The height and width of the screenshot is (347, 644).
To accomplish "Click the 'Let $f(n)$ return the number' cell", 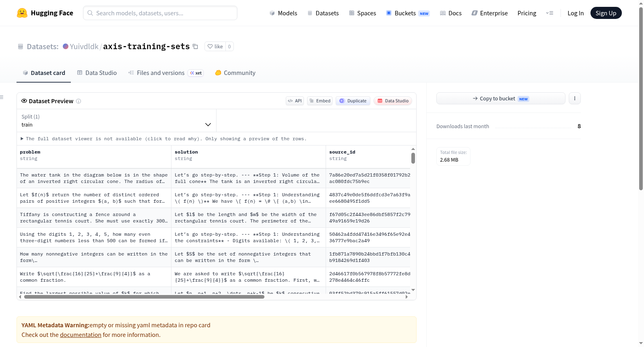I will (x=94, y=198).
